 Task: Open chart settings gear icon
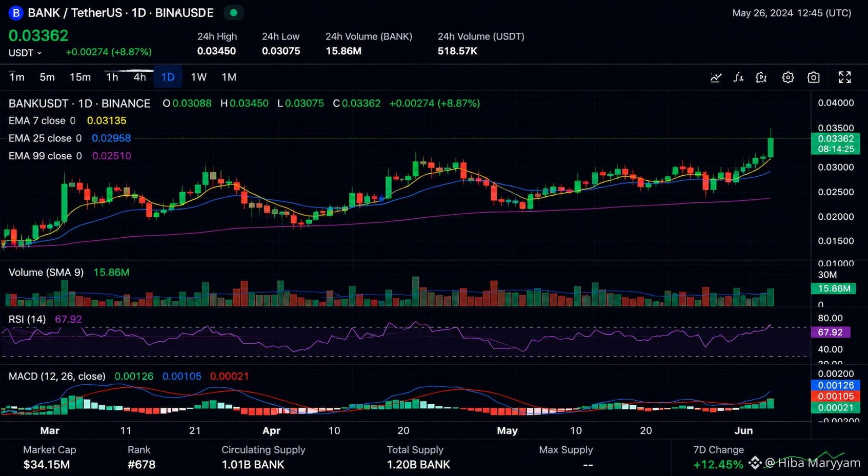point(788,77)
